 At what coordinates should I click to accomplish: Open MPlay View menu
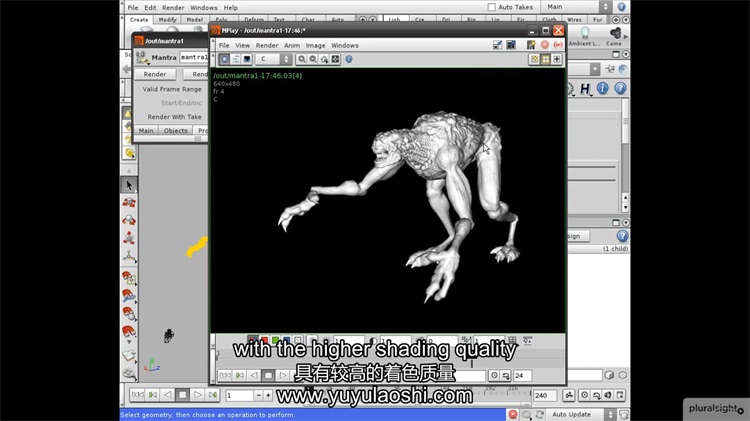click(x=243, y=45)
